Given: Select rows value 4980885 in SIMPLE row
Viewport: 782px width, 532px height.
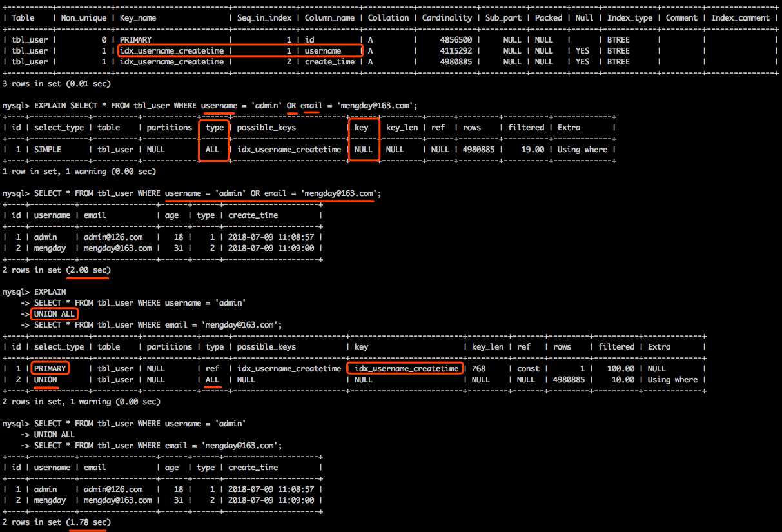Looking at the screenshot, I should coord(478,150).
